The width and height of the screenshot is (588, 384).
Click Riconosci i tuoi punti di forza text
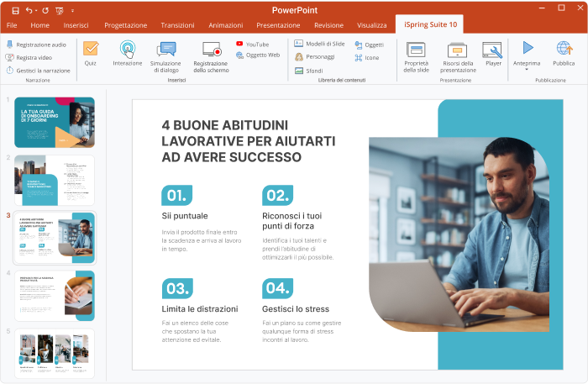pos(291,221)
